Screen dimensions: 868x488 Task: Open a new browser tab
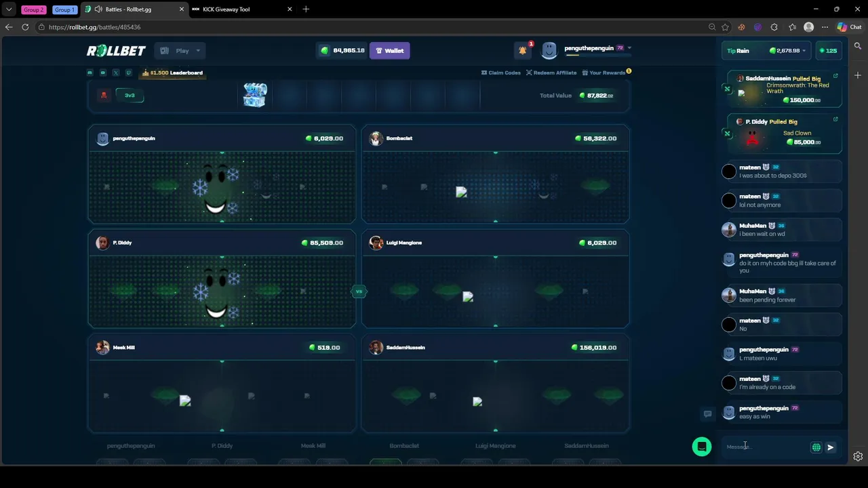[x=306, y=9]
